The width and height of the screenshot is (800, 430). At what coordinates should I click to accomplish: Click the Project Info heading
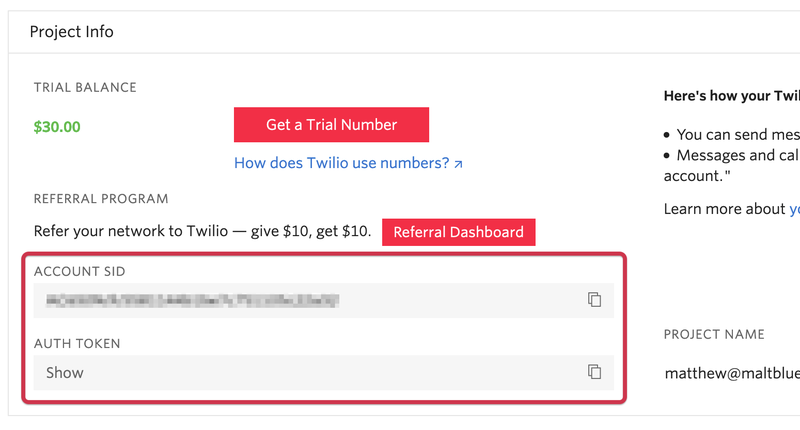click(x=72, y=32)
